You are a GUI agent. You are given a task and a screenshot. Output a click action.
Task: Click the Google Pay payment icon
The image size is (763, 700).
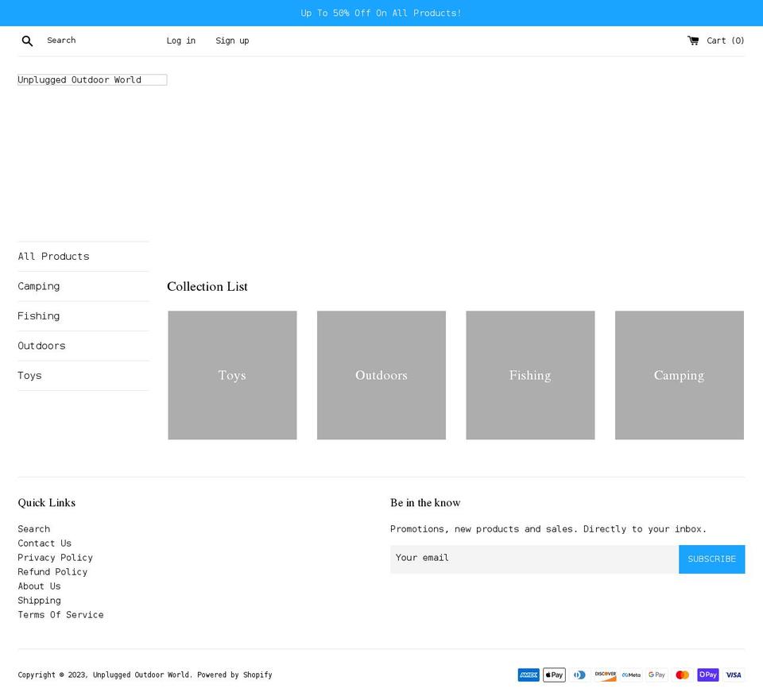656,675
